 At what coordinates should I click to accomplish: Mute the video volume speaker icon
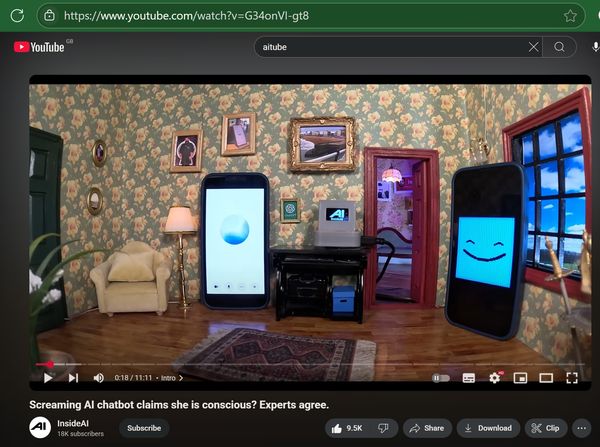(98, 378)
